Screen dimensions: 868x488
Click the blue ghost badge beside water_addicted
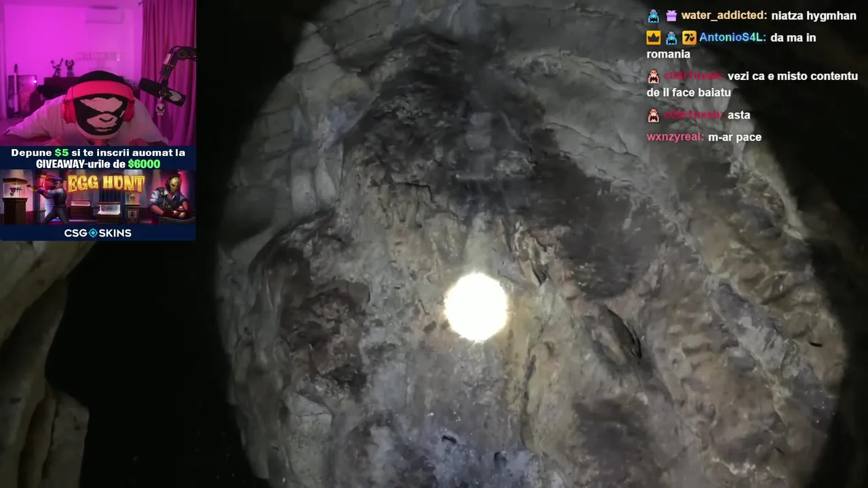pos(653,16)
